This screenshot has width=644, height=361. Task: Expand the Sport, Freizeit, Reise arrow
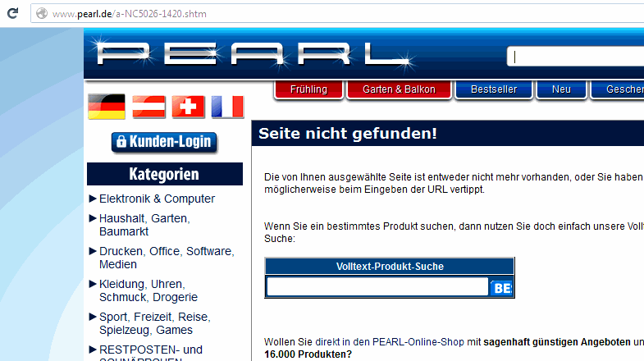93,317
